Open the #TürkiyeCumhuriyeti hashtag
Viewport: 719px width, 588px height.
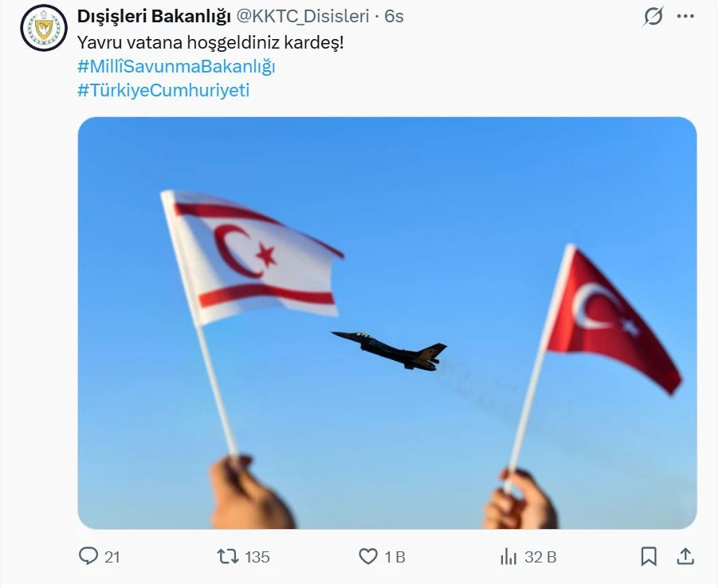(x=163, y=90)
